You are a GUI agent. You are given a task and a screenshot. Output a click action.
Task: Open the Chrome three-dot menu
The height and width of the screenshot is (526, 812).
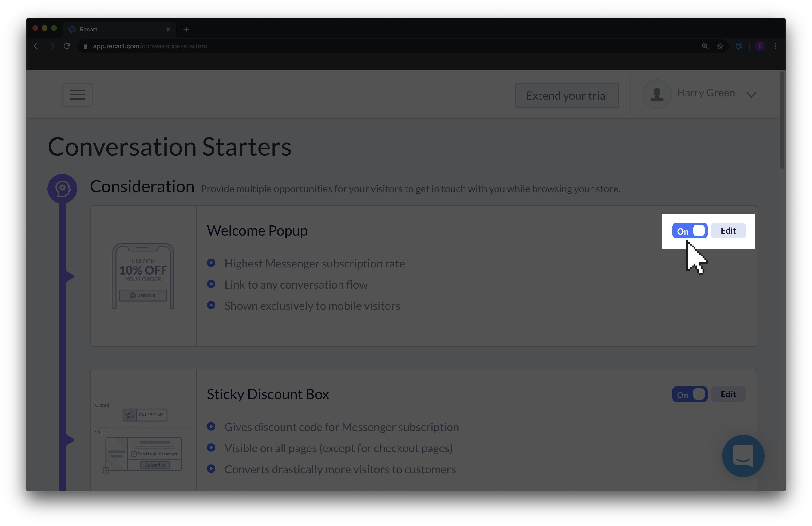pyautogui.click(x=775, y=46)
